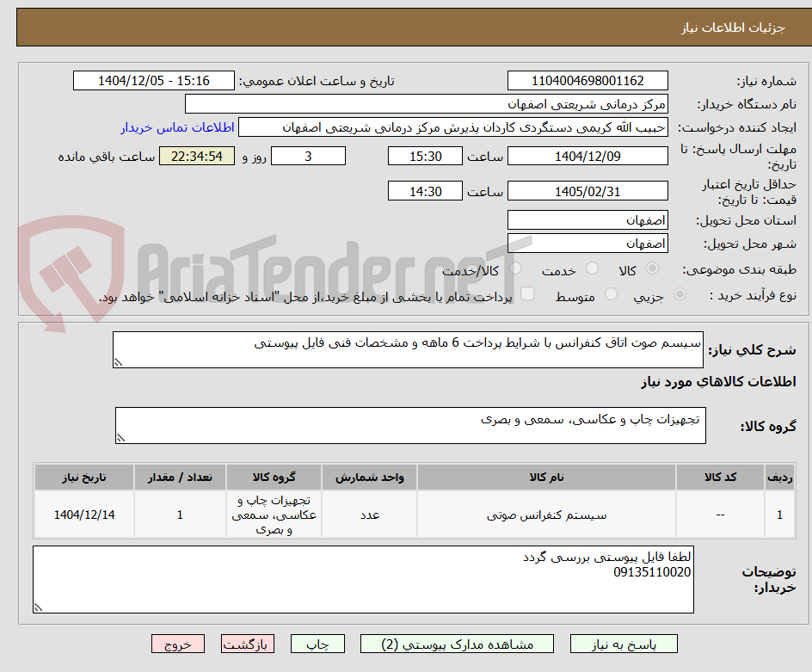The height and width of the screenshot is (672, 812).
Task: Click the گروه کالا table column header
Action: [274, 478]
